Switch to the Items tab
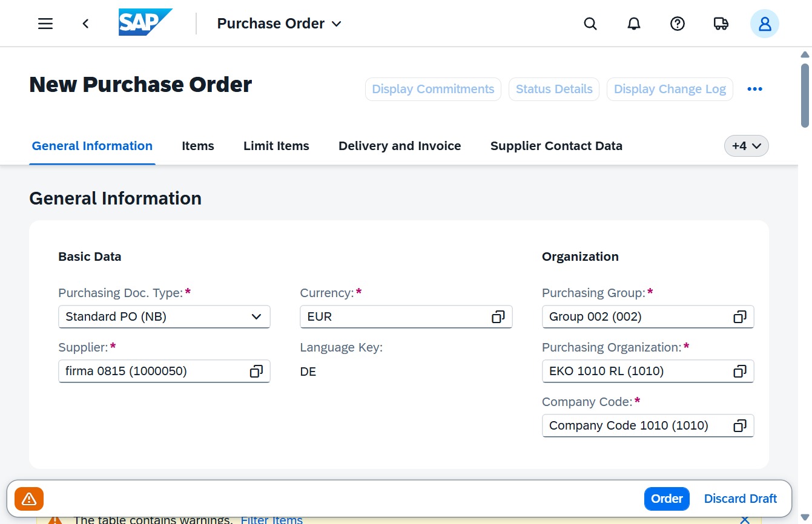 coord(198,146)
